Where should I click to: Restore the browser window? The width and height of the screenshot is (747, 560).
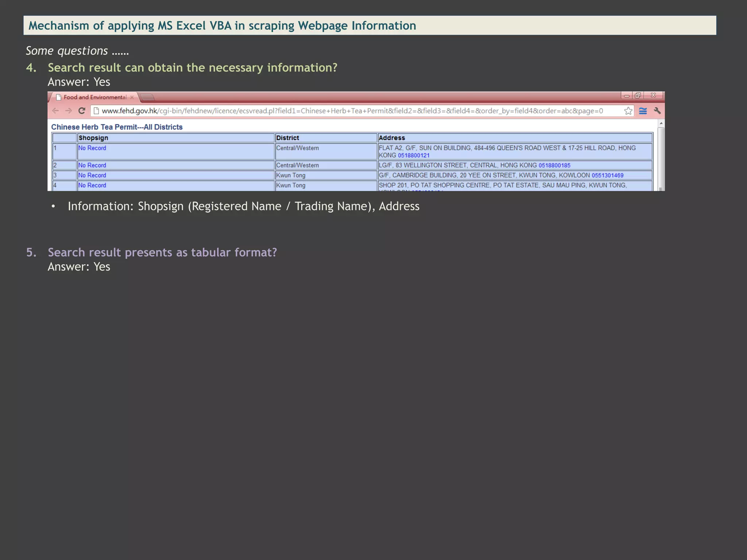coord(638,96)
